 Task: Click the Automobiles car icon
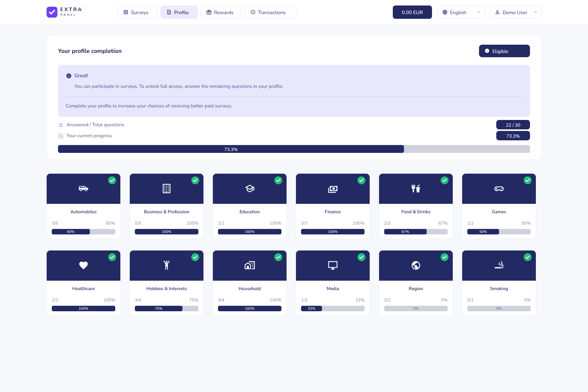pyautogui.click(x=83, y=189)
